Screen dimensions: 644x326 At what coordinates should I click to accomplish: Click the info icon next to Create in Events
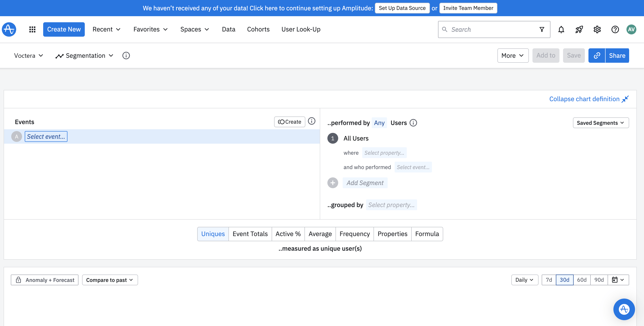[311, 121]
